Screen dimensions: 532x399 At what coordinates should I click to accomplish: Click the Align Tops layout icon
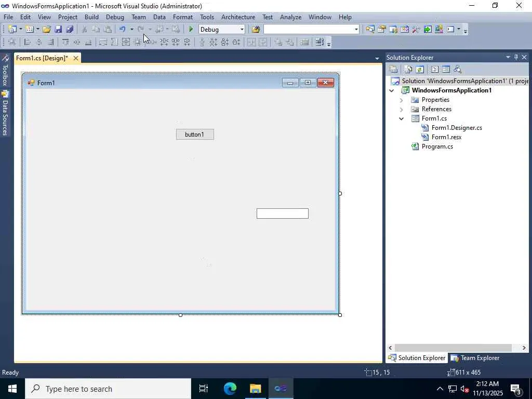(x=65, y=42)
